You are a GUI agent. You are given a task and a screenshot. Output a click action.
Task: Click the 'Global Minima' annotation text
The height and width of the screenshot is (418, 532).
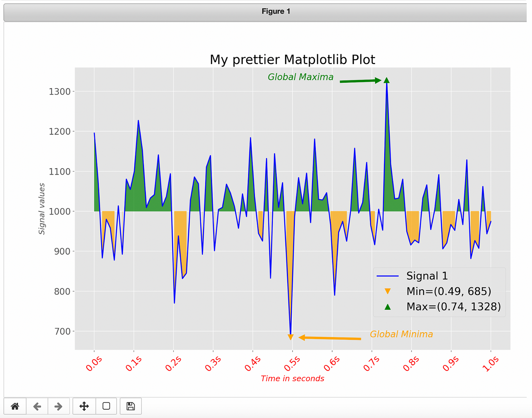[401, 334]
